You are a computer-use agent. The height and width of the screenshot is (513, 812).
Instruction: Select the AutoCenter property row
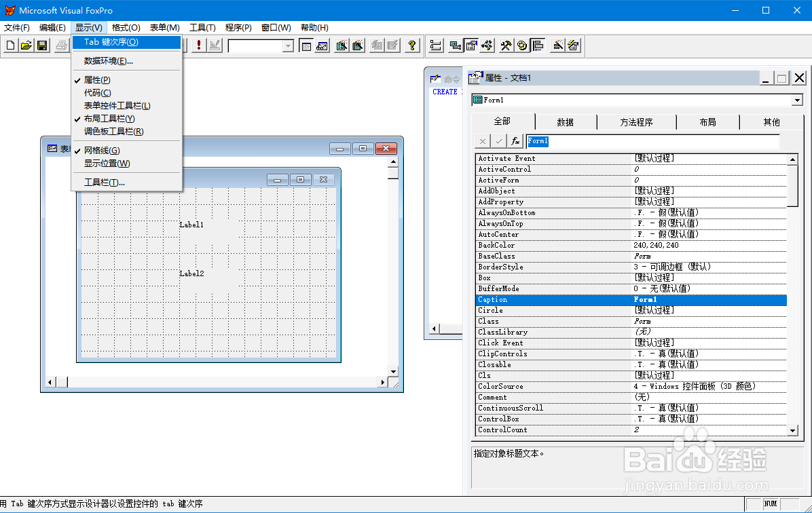point(631,235)
